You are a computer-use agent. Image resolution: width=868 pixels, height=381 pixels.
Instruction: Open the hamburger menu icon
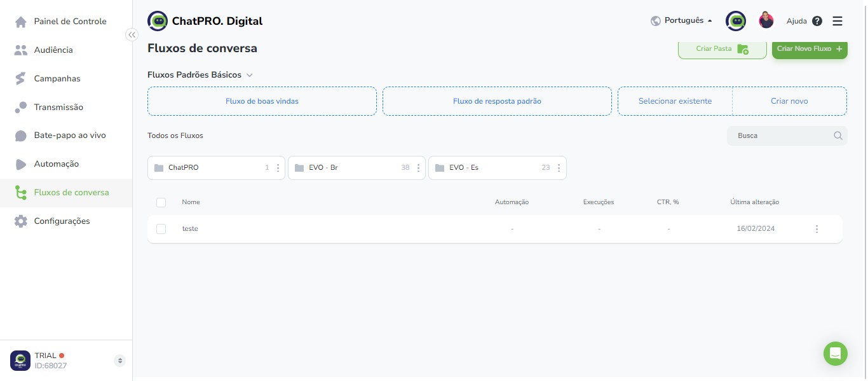[837, 21]
